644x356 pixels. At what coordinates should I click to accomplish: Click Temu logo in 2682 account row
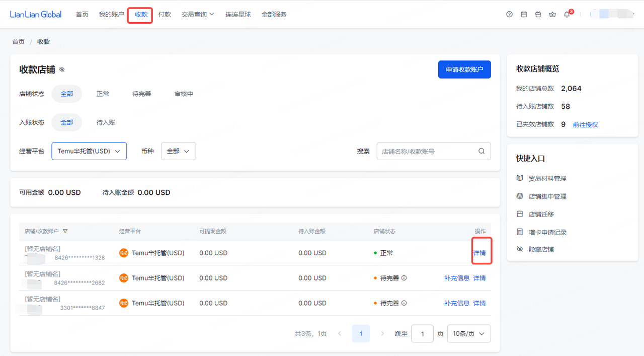(124, 278)
